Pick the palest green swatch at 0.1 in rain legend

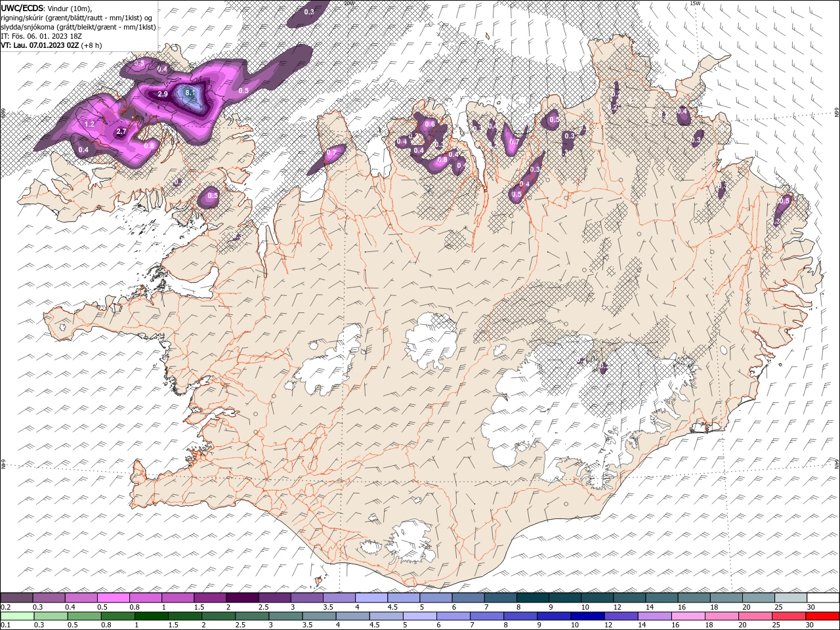(x=17, y=616)
